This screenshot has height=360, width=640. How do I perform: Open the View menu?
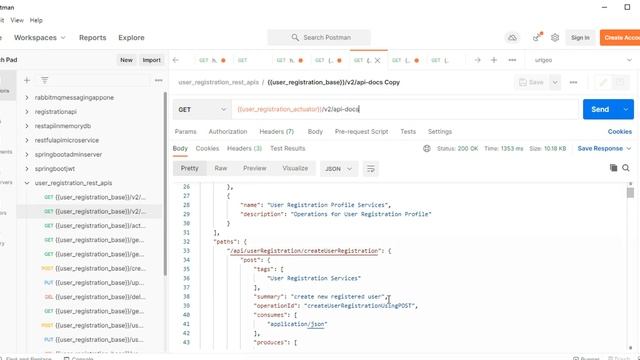[17, 20]
